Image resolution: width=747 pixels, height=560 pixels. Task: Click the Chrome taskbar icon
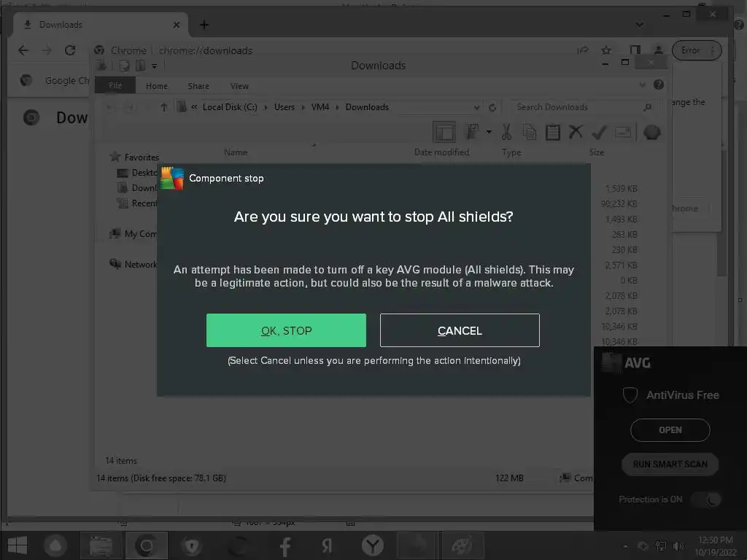146,545
